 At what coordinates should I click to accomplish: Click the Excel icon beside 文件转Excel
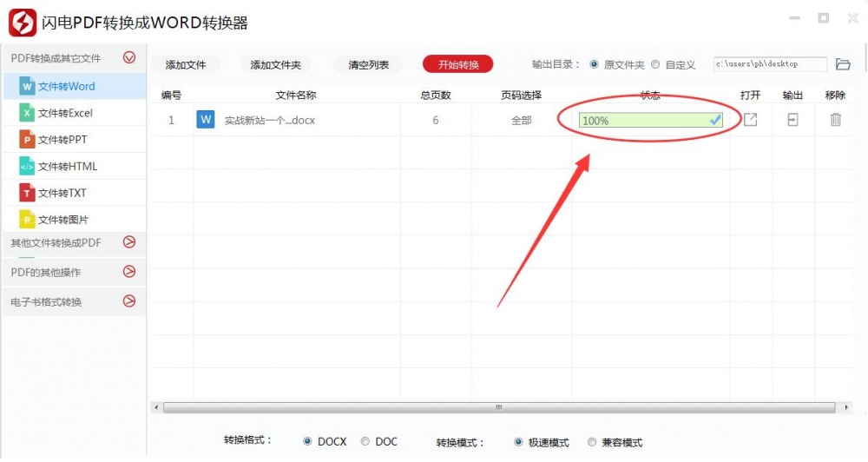[27, 113]
